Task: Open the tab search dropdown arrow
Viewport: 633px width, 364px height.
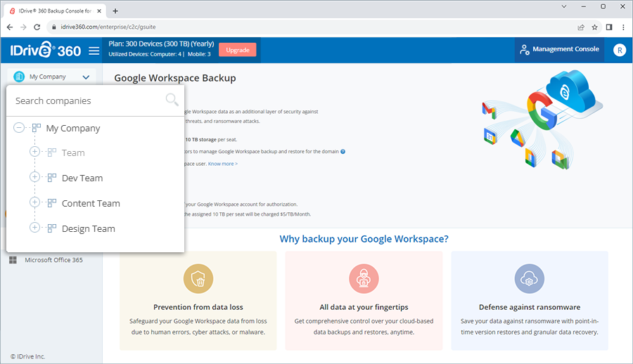Action: 564,6
